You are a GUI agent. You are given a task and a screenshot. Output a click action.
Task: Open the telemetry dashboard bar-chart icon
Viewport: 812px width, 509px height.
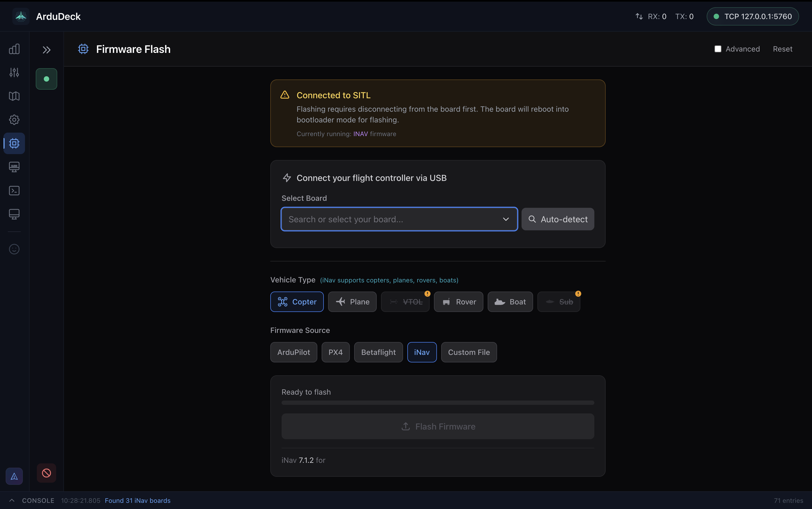pyautogui.click(x=14, y=49)
